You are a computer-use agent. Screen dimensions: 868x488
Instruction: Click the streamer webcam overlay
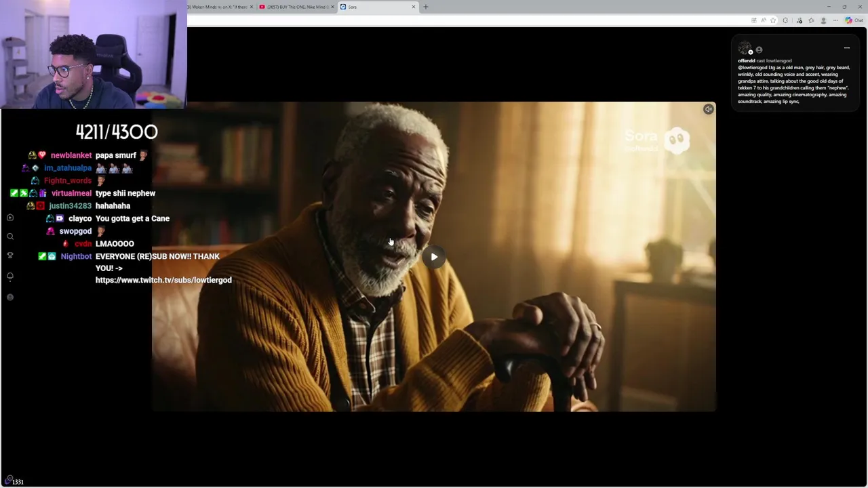pyautogui.click(x=94, y=54)
